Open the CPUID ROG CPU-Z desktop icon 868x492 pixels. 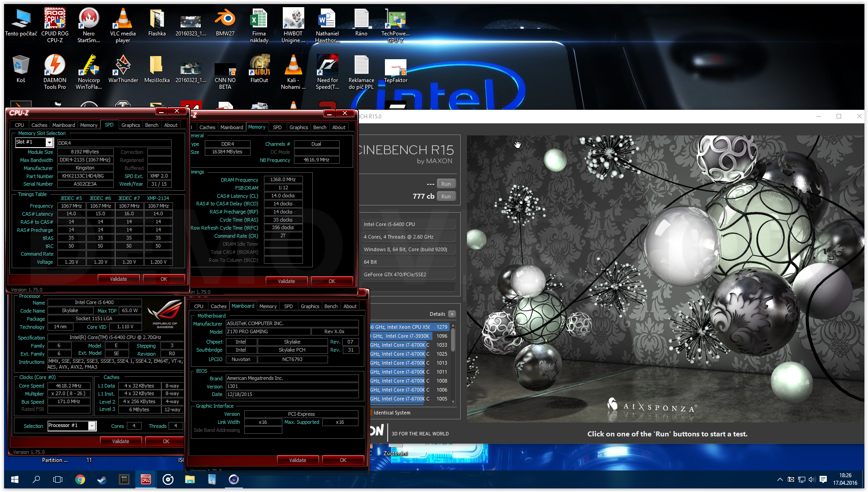[x=55, y=25]
